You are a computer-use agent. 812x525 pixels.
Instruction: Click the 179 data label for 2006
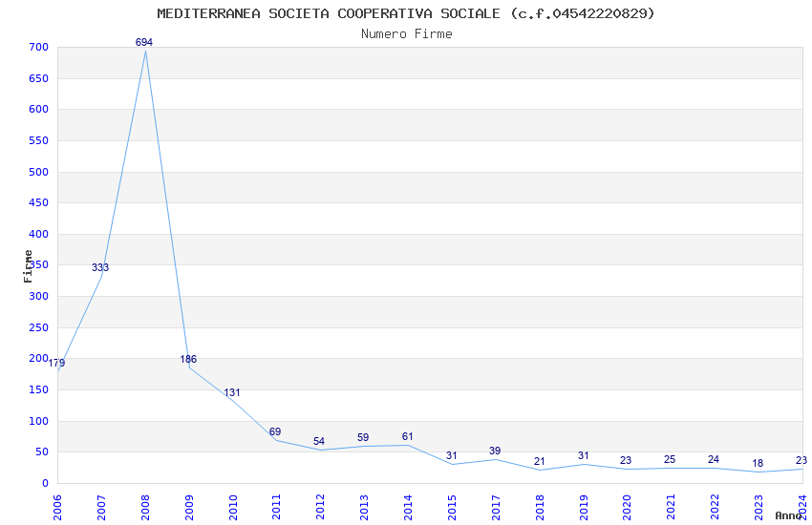tap(57, 363)
